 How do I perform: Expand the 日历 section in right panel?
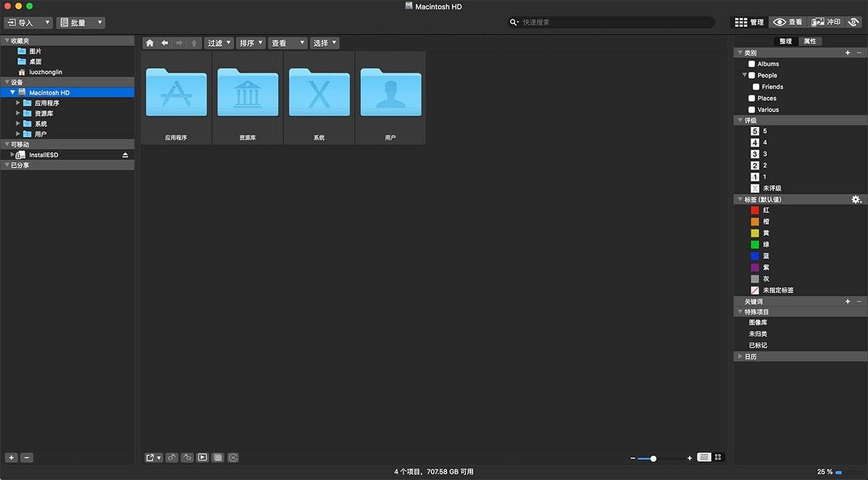(x=739, y=356)
